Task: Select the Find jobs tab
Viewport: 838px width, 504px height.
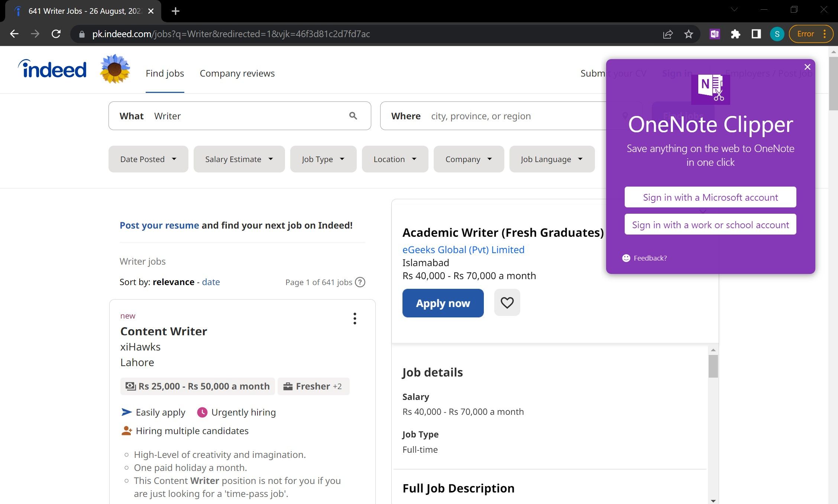Action: pyautogui.click(x=165, y=73)
